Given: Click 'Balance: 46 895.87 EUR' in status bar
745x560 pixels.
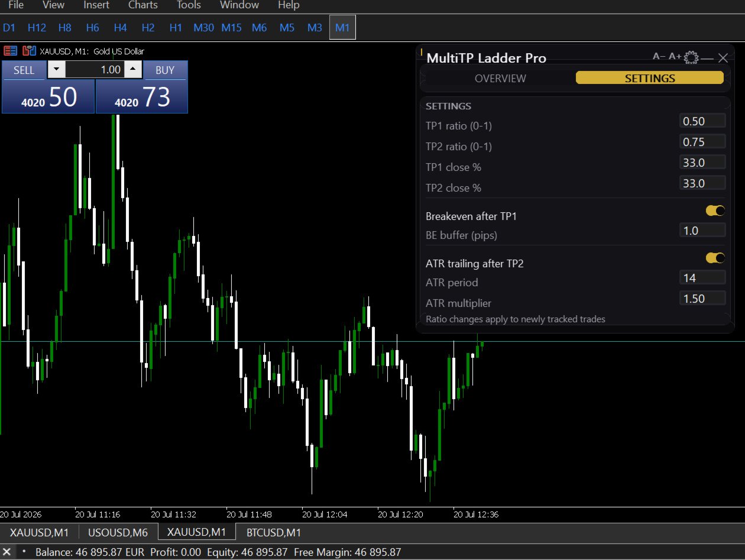Looking at the screenshot, I should click(x=90, y=552).
